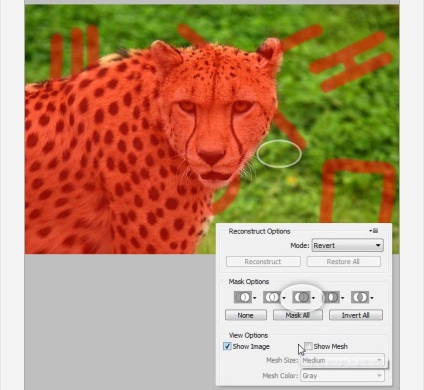The image size is (424, 390).
Task: Click the Invert Selection mask icon
Action: point(360,297)
